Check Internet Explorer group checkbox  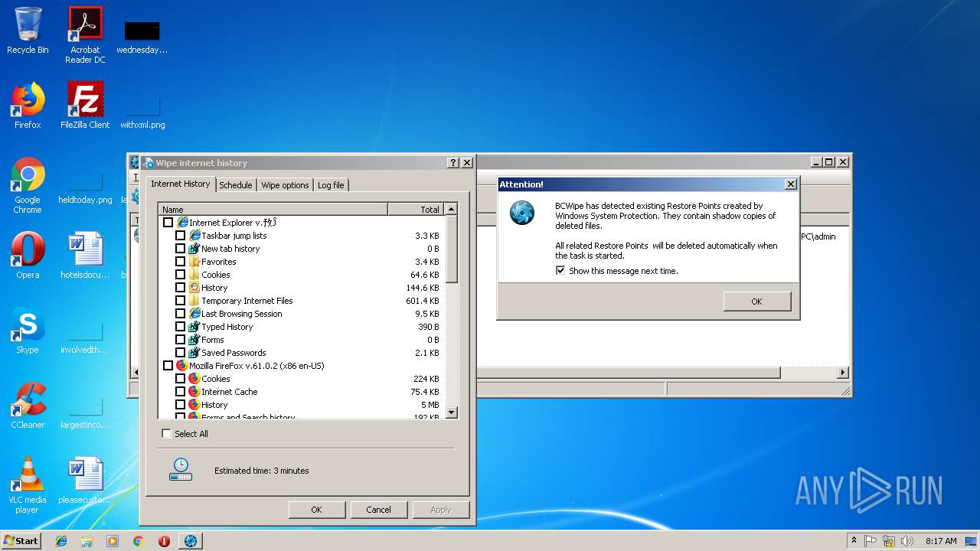pyautogui.click(x=168, y=222)
